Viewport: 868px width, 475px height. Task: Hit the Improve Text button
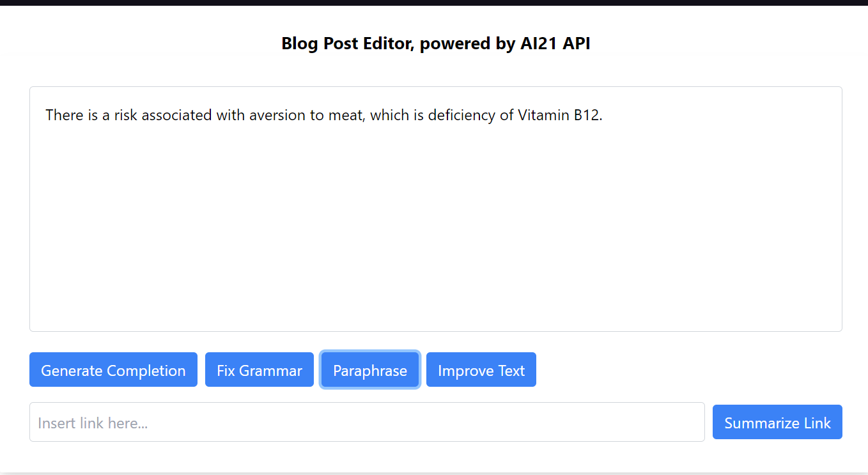point(481,370)
